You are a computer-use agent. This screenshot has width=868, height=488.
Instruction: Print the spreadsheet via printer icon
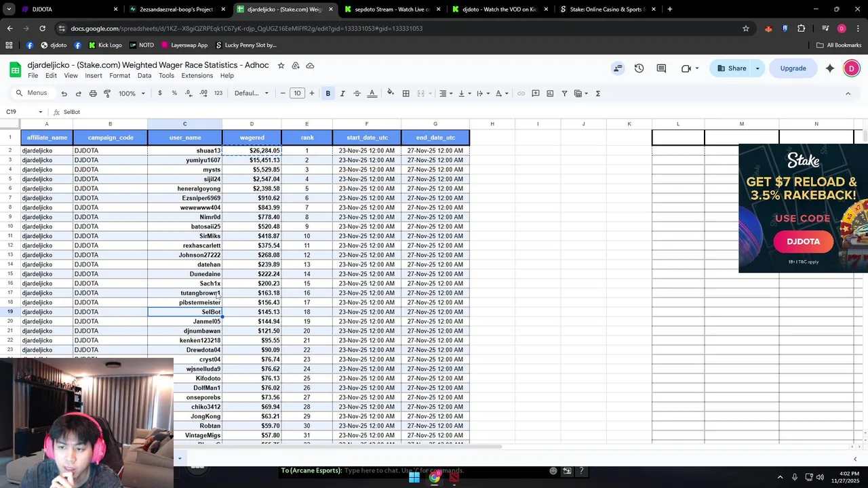pos(93,94)
